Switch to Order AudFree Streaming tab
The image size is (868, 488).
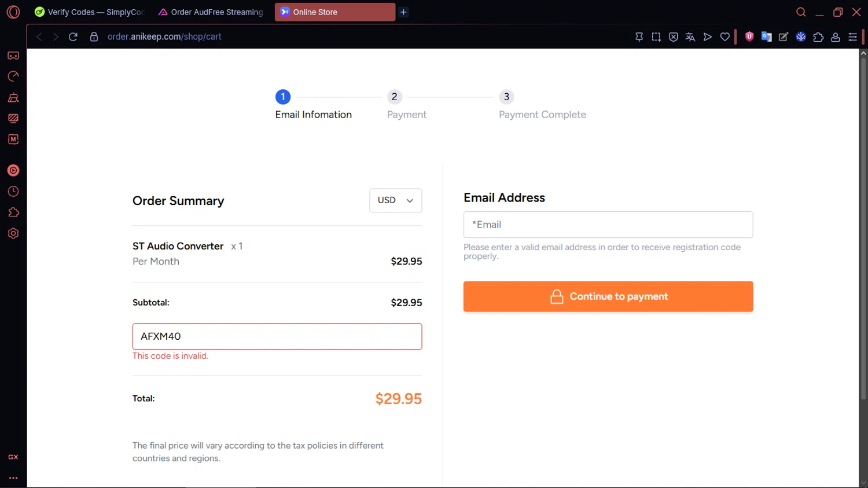tap(211, 12)
